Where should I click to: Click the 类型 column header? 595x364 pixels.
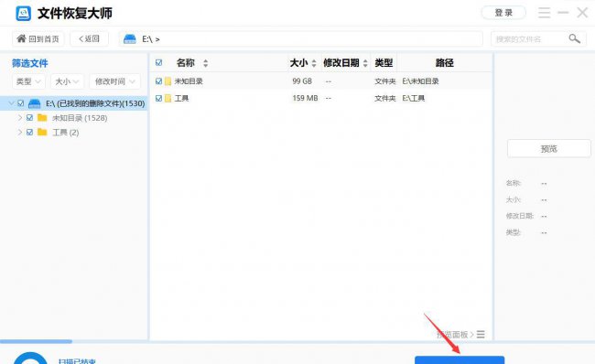click(384, 63)
